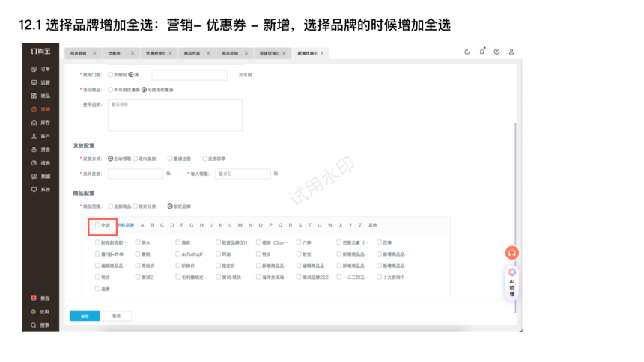
Task: Filter brands by letter Z
Action: click(360, 225)
